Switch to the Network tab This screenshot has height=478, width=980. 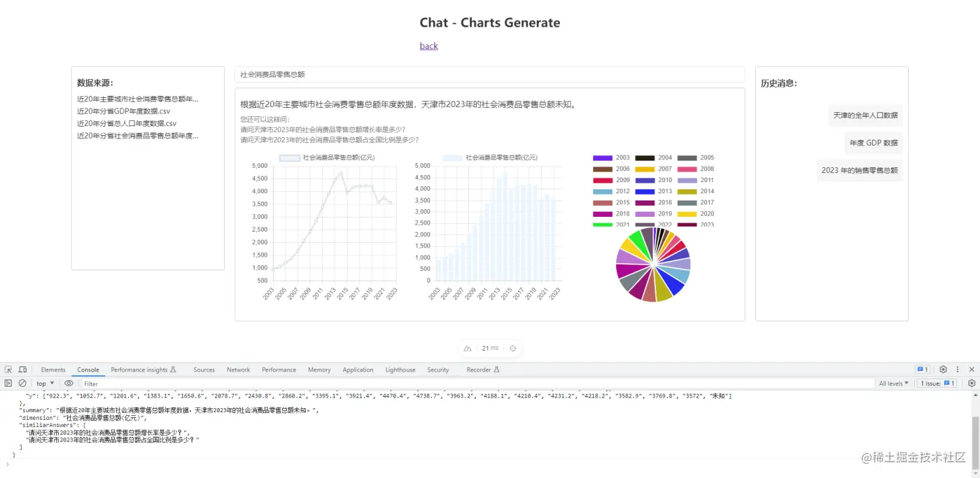pos(238,370)
